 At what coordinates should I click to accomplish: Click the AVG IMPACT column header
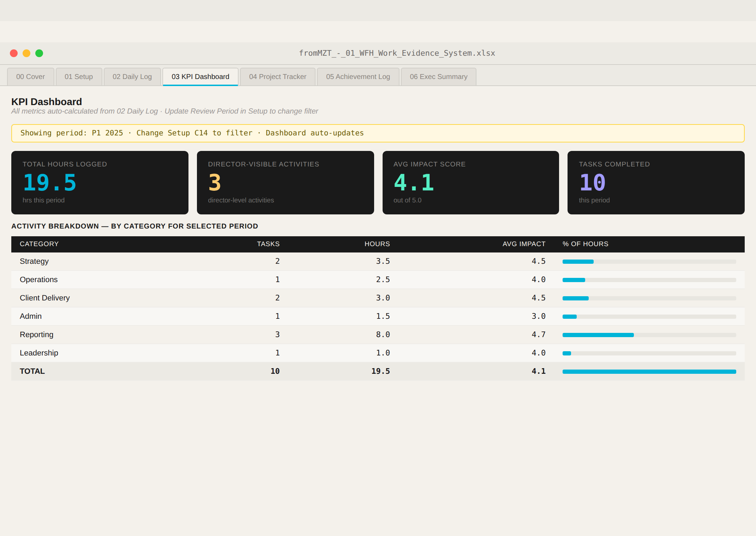[x=524, y=244]
